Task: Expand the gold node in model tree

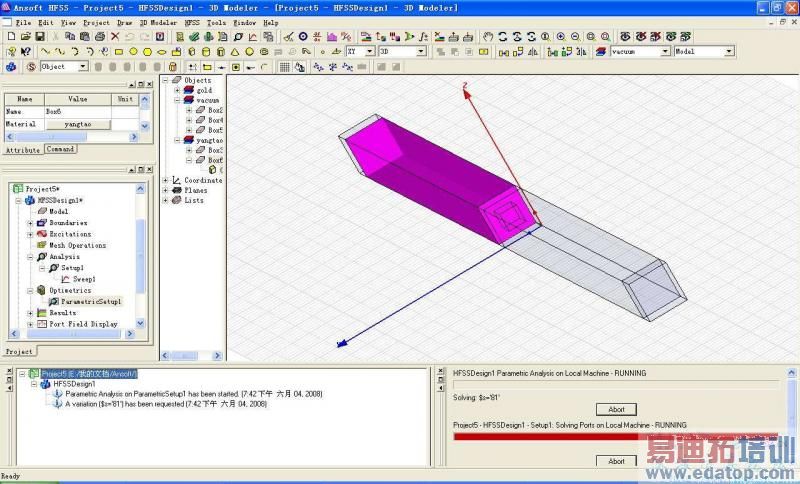Action: [177, 90]
